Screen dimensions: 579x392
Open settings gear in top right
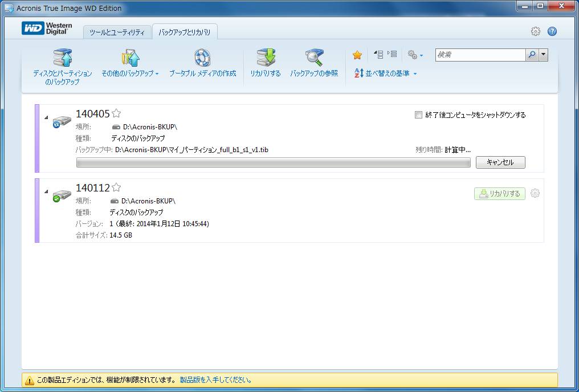(536, 31)
